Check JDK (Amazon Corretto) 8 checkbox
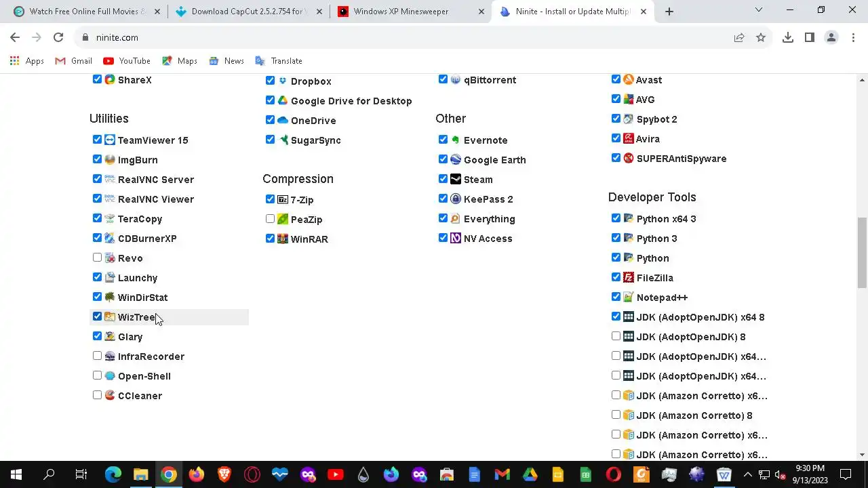Screen dimensions: 868x488 (616, 415)
